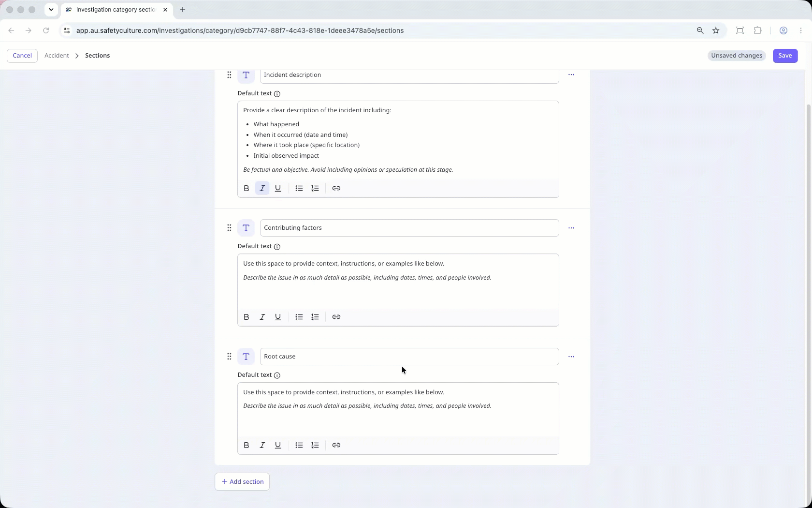Toggle bold in Incident description editor
Viewport: 812px width, 508px height.
coord(246,188)
